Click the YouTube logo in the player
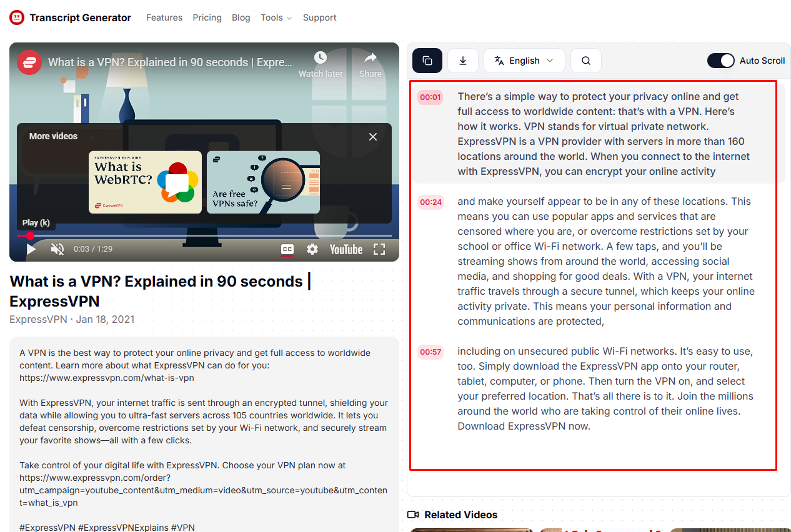Image resolution: width=791 pixels, height=532 pixels. [346, 249]
